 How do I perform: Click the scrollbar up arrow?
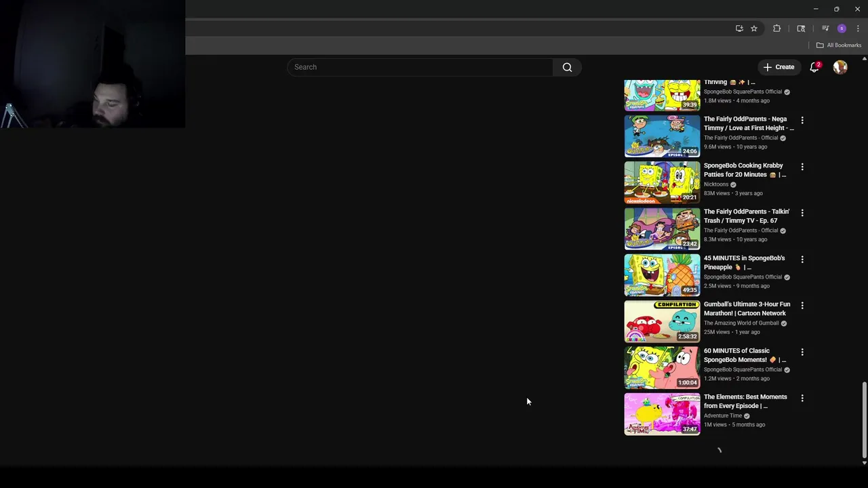tap(864, 58)
